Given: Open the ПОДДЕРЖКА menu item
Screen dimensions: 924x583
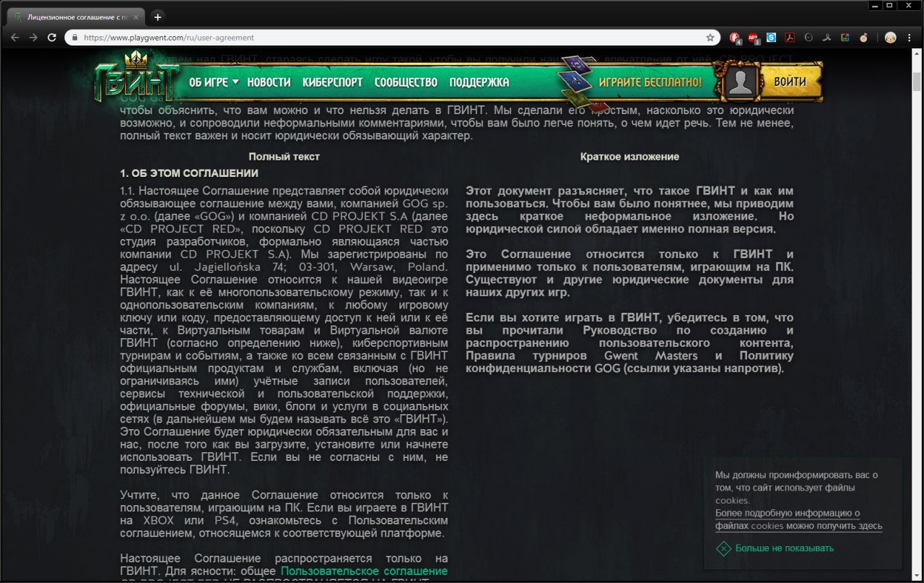Looking at the screenshot, I should [x=479, y=82].
